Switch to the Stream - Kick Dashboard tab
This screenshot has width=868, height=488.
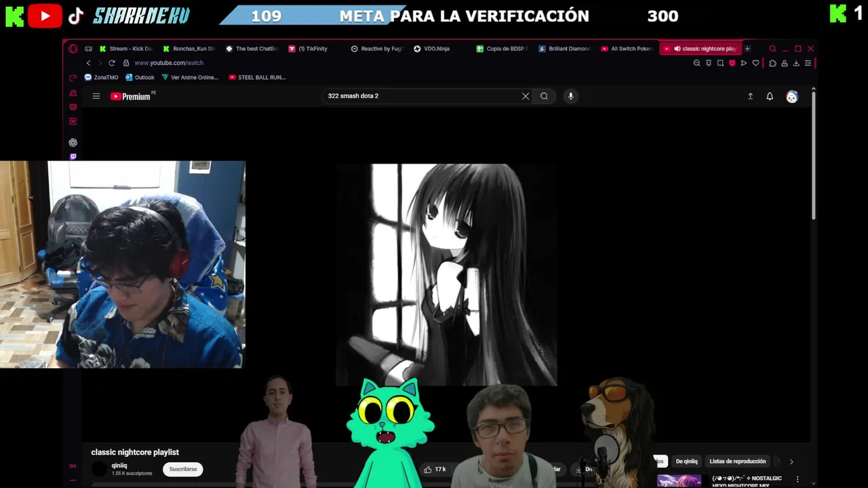tap(126, 49)
